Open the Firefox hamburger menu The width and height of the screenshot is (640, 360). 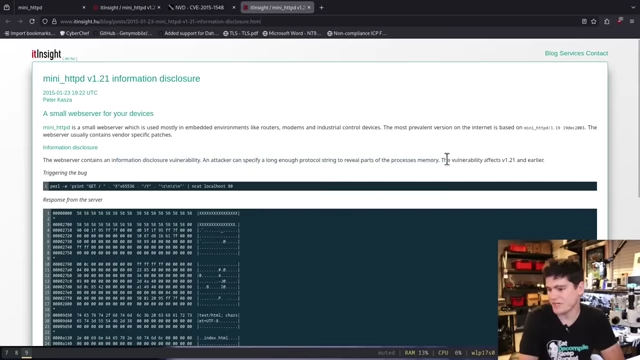(632, 21)
